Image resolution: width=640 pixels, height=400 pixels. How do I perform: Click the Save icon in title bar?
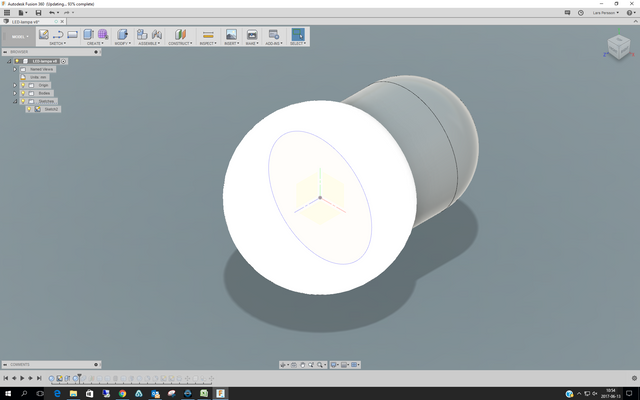click(x=38, y=13)
